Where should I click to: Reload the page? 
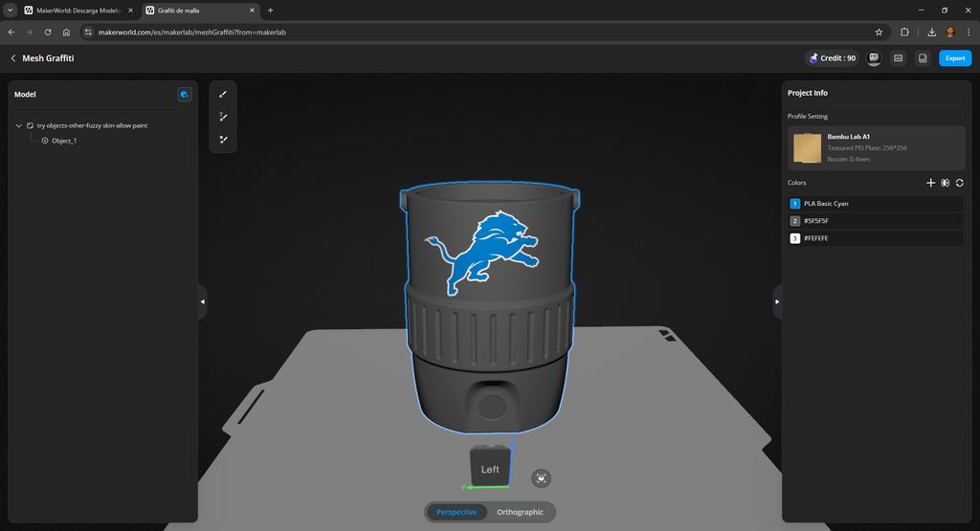[48, 32]
